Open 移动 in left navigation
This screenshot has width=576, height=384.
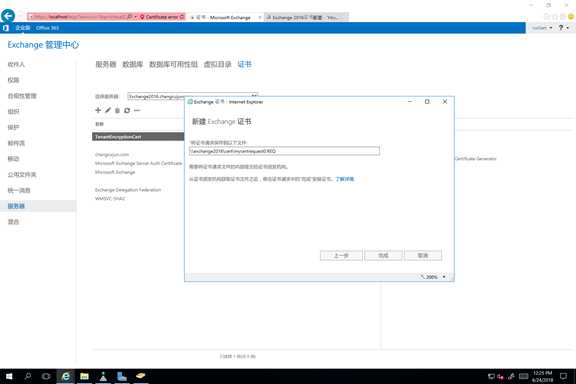[x=13, y=159]
